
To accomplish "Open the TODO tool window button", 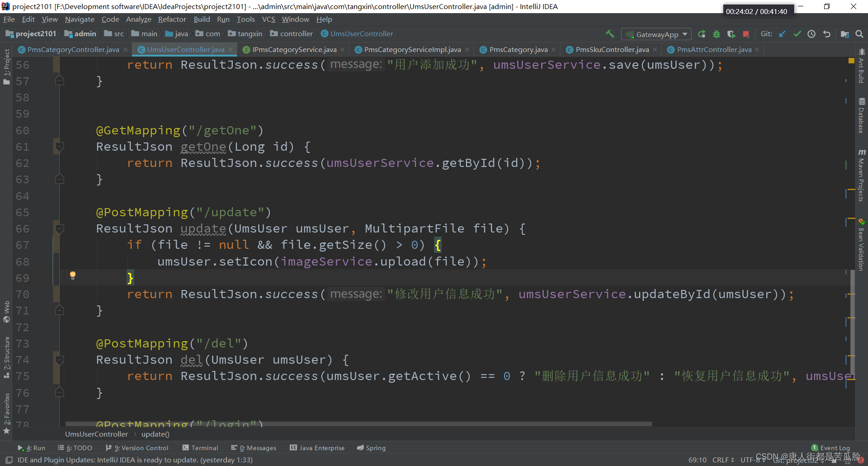I will pos(75,448).
